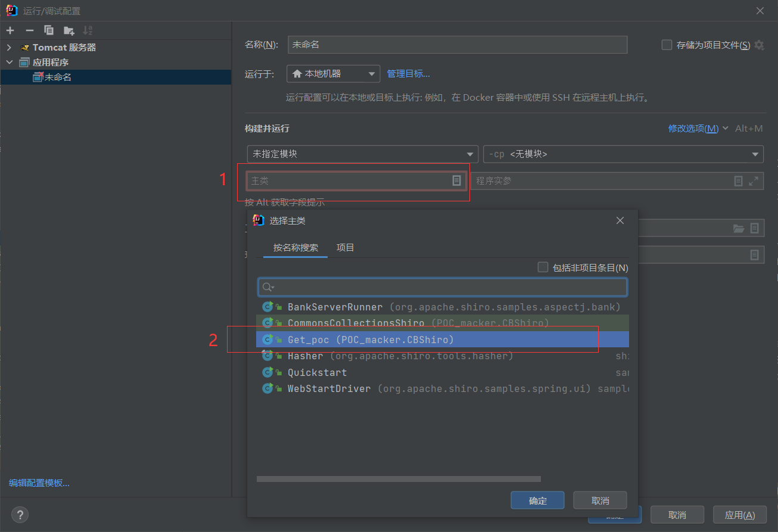Open the 管理目标 link
Screen dimensions: 778x532
(x=408, y=74)
